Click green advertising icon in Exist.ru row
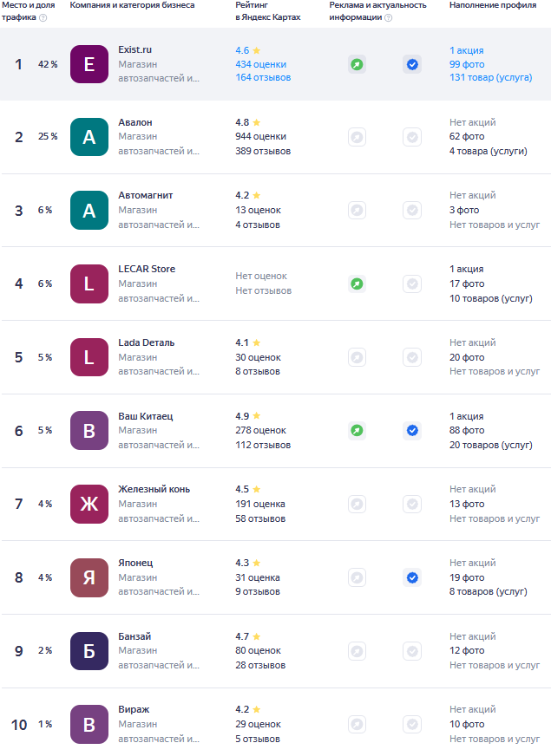Viewport: 551px width, 756px height. [x=357, y=64]
